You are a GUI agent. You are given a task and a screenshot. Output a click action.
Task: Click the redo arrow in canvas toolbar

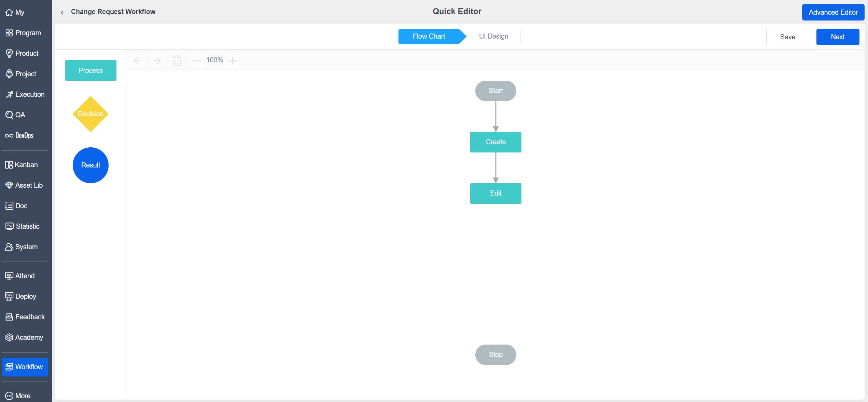click(157, 61)
